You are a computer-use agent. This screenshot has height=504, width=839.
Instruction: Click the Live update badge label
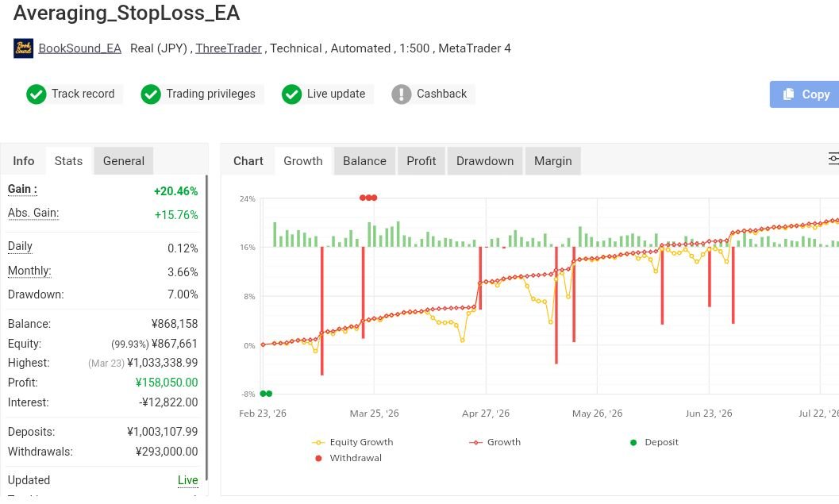coord(336,94)
